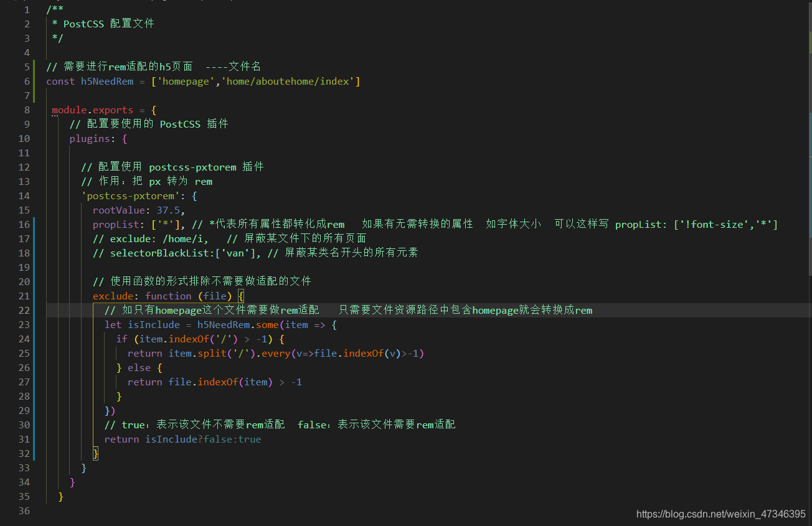Click 'false：表示该文件需要rem适配' comment

[x=376, y=425]
